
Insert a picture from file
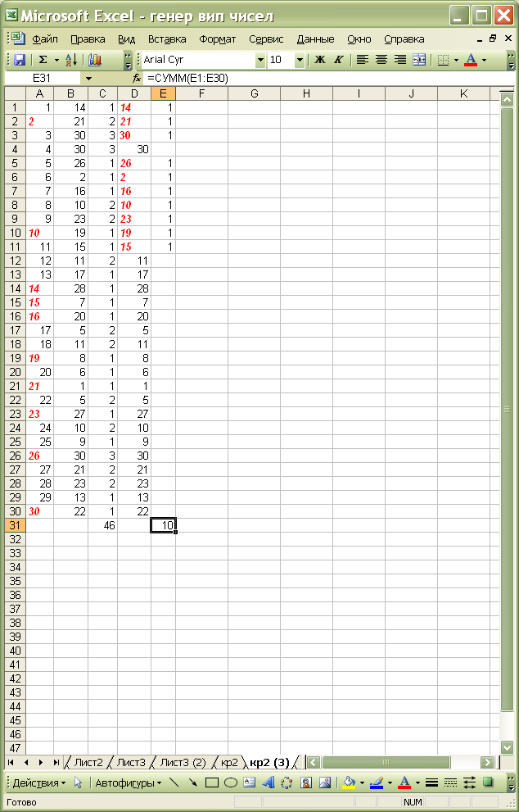[324, 783]
